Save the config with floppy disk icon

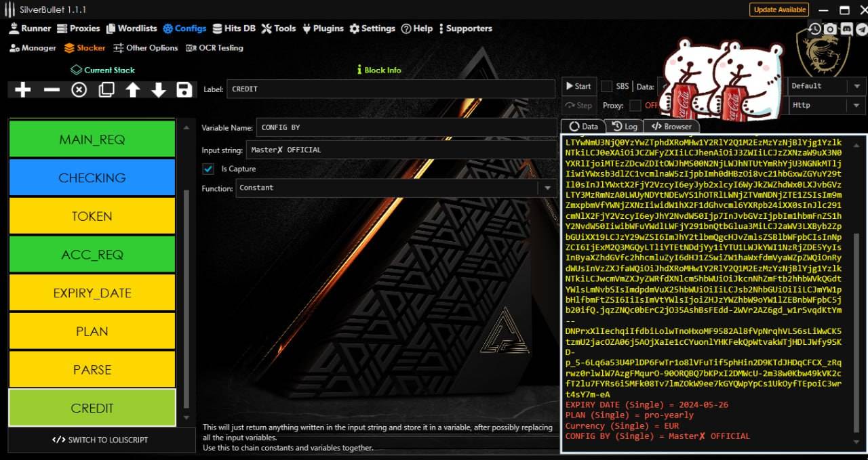pyautogui.click(x=184, y=89)
